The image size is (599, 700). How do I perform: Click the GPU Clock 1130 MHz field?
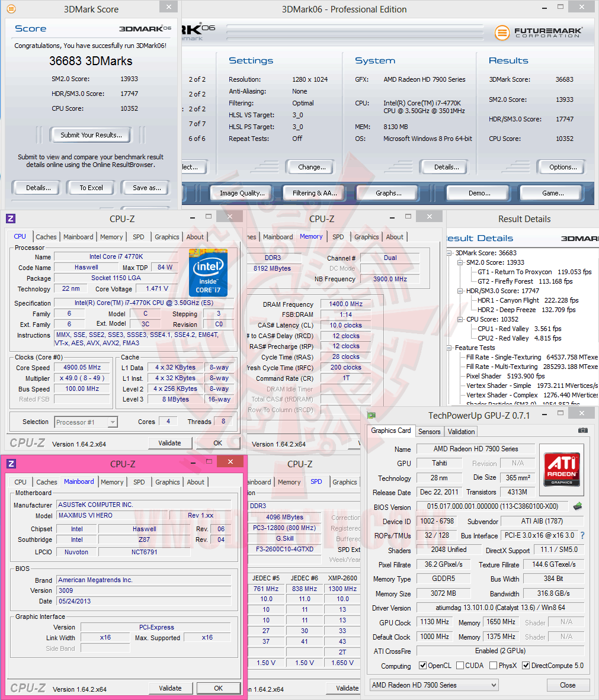point(434,622)
